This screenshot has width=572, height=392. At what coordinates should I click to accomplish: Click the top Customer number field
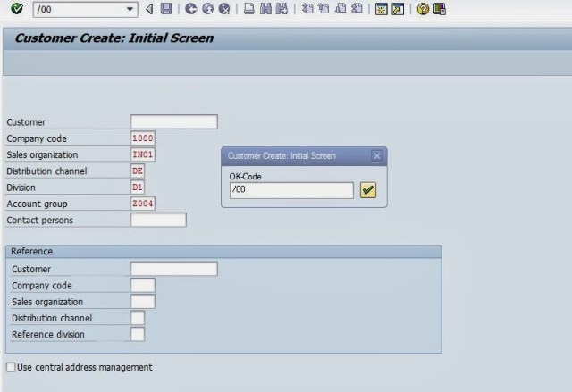pyautogui.click(x=174, y=121)
